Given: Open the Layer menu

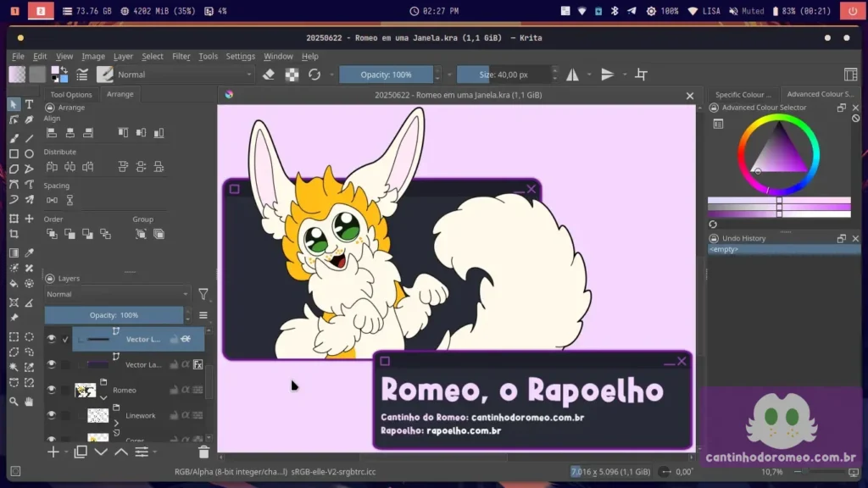Looking at the screenshot, I should pyautogui.click(x=123, y=56).
